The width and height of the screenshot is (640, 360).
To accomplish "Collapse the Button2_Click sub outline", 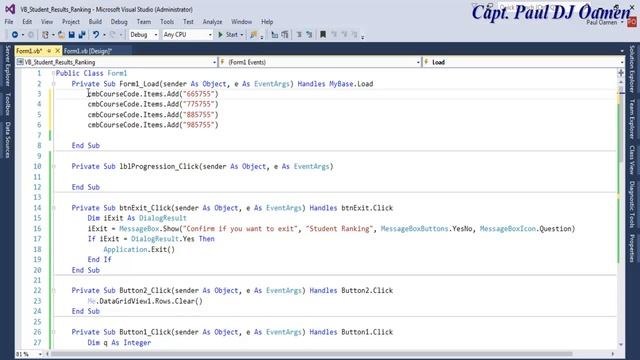I will [53, 291].
